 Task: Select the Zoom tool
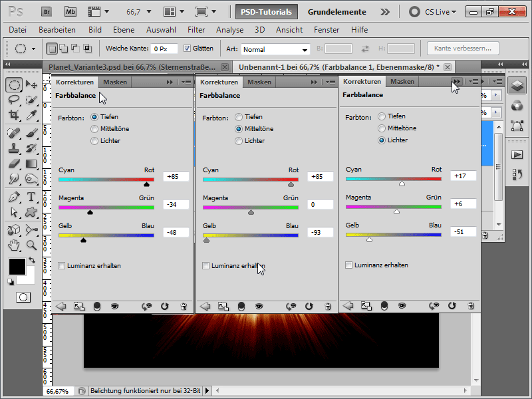pyautogui.click(x=31, y=245)
